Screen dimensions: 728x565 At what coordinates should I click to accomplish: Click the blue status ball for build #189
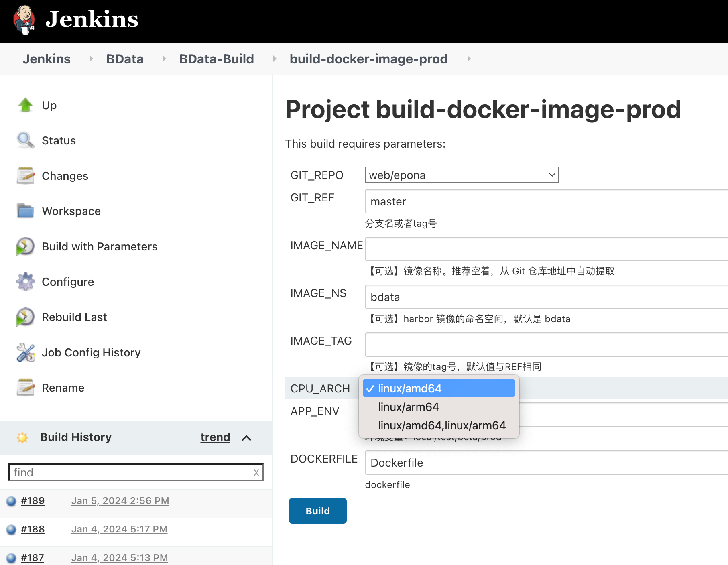pos(12,501)
